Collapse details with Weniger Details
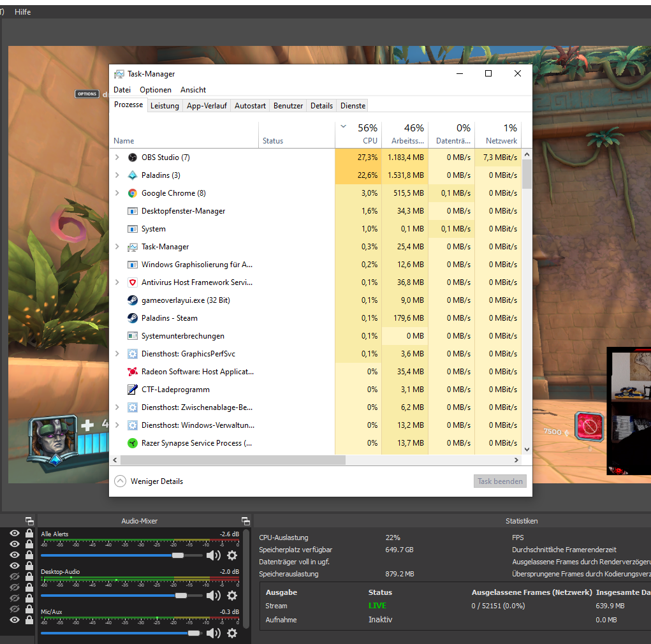The height and width of the screenshot is (644, 651). [x=149, y=481]
